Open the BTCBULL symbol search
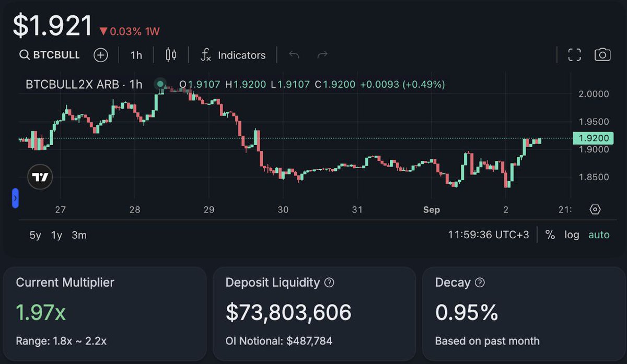This screenshot has height=364, width=627. click(50, 55)
